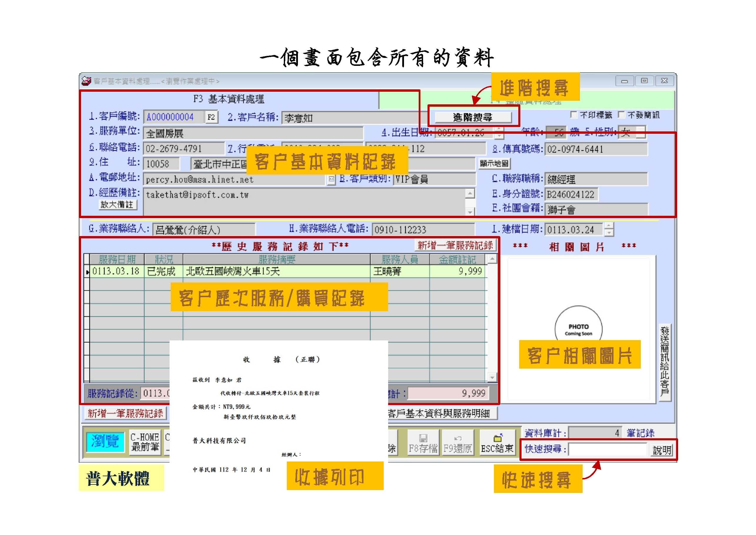Click the 服務單位 field 全國房展
This screenshot has height=535, width=756.
coord(253,133)
